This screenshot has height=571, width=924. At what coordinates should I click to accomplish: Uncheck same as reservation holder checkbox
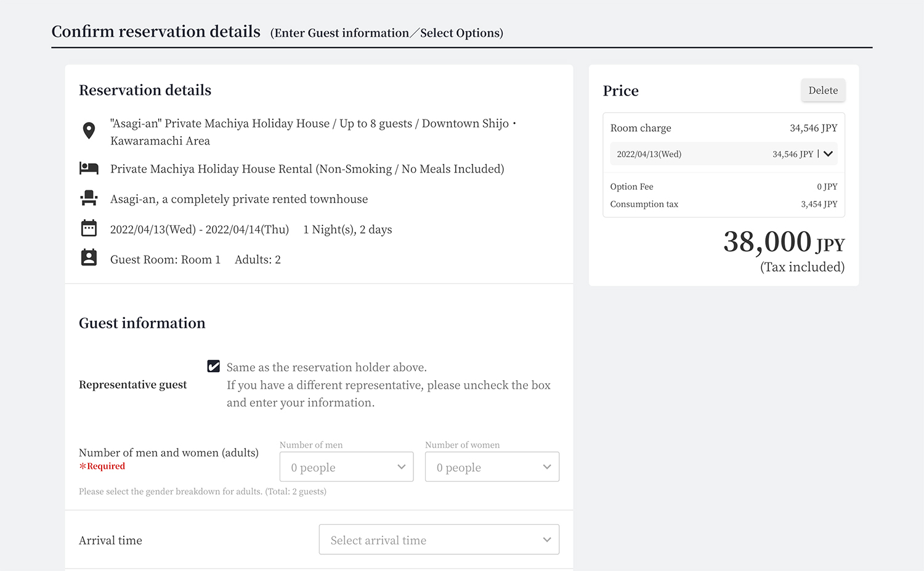(x=214, y=366)
